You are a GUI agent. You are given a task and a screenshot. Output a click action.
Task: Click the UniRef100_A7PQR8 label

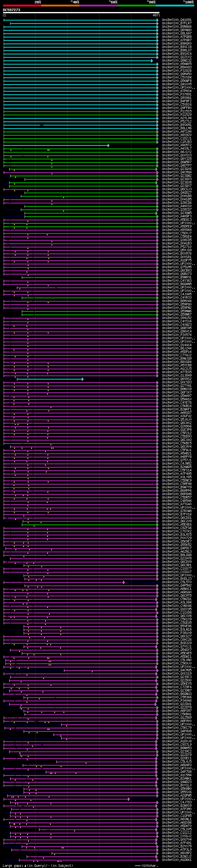pyautogui.click(x=176, y=37)
